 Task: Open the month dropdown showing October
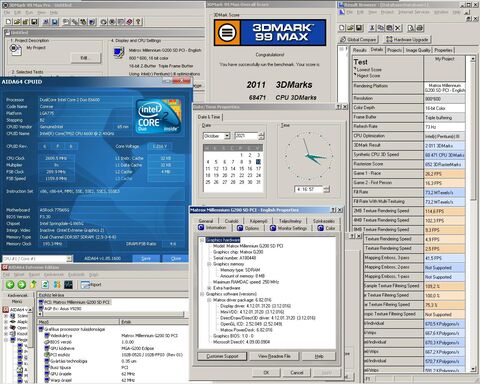[x=227, y=136]
